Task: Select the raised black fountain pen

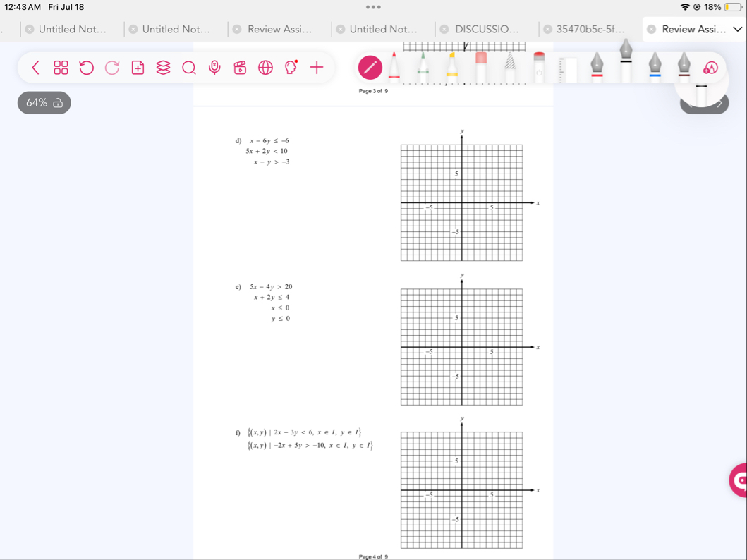Action: [x=626, y=59]
